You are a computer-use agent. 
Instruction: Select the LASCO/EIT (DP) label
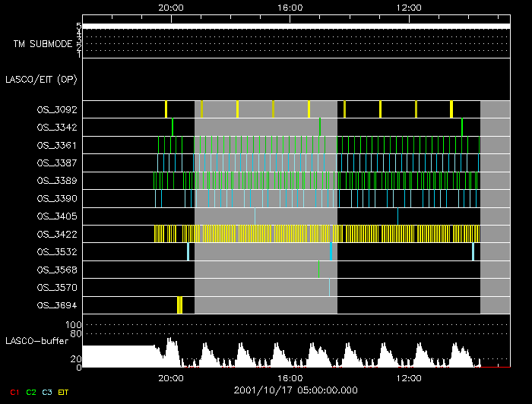coord(41,79)
